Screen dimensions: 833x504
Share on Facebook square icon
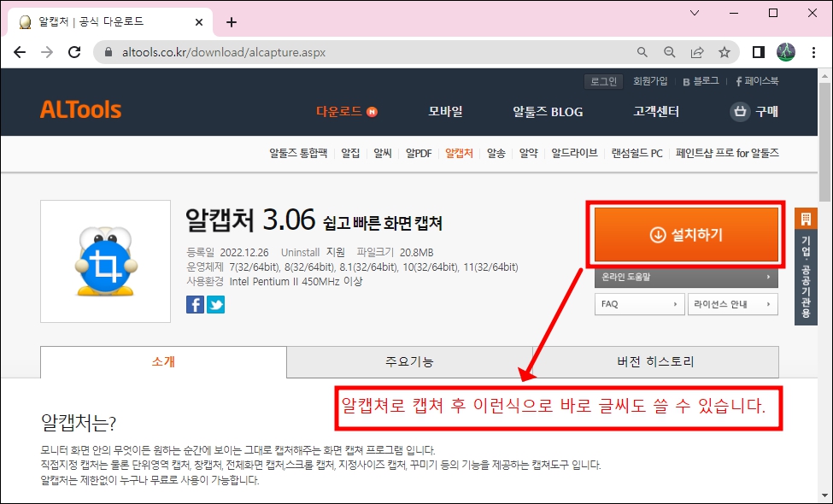(x=195, y=304)
